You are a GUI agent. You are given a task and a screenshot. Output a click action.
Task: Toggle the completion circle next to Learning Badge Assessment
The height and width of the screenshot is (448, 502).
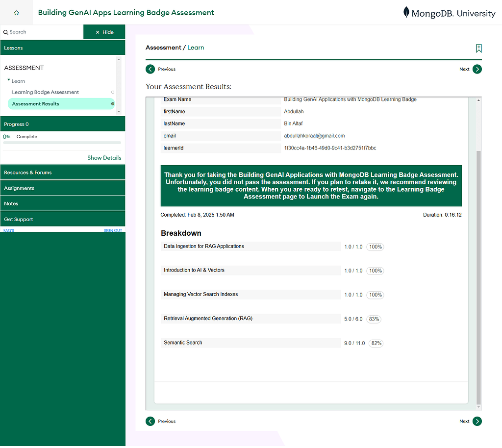[113, 92]
